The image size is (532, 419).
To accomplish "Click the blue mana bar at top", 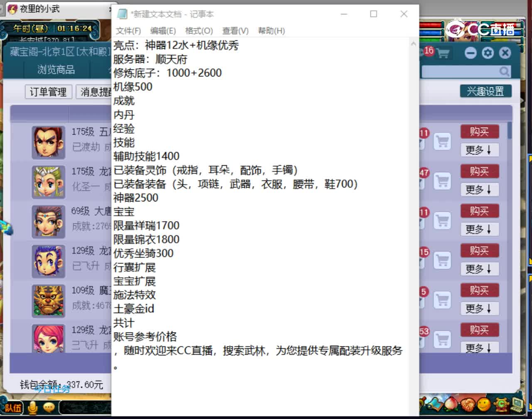I will click(x=431, y=33).
